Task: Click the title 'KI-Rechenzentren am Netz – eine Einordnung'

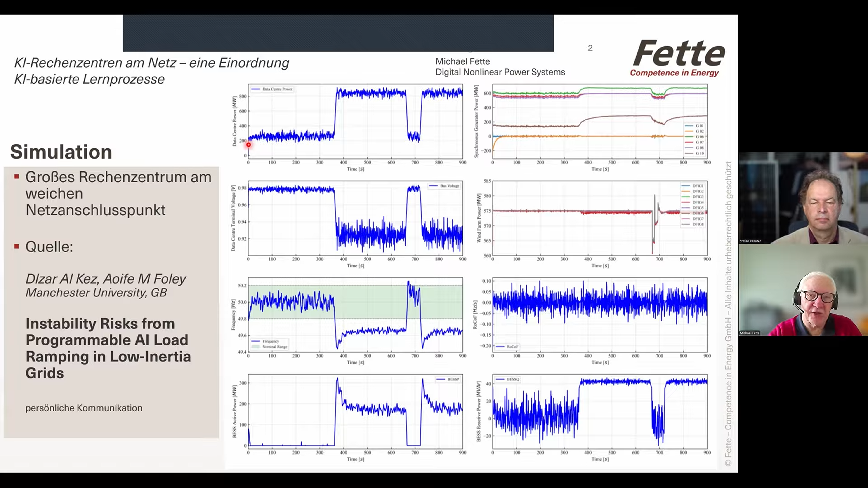Action: coord(152,63)
